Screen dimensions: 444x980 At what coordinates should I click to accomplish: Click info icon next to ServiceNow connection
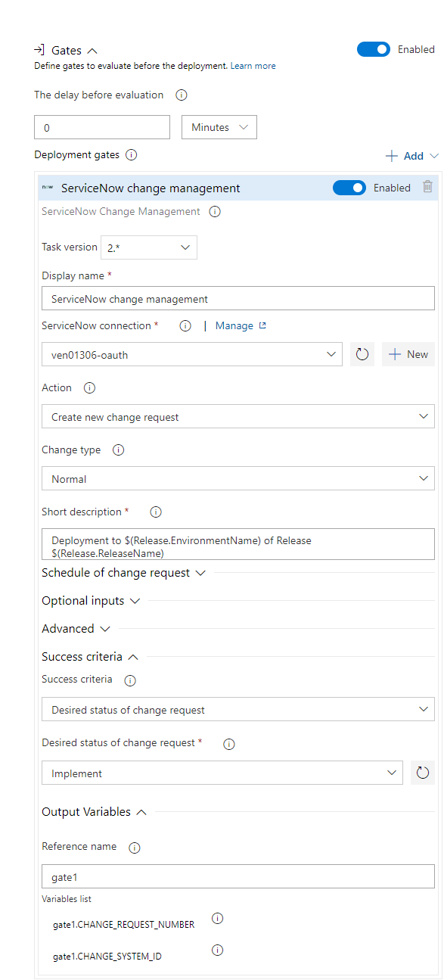(185, 326)
